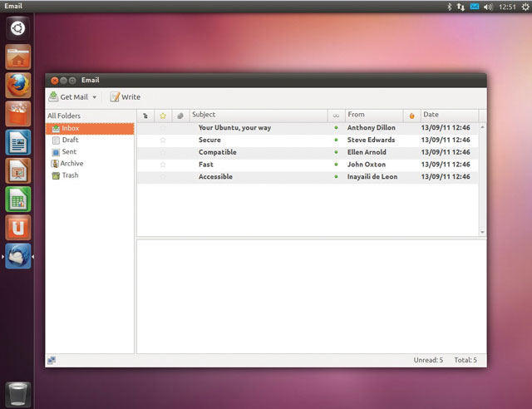Star the 'Compatible' message
Viewport: 532px width, 409px height.
(163, 152)
